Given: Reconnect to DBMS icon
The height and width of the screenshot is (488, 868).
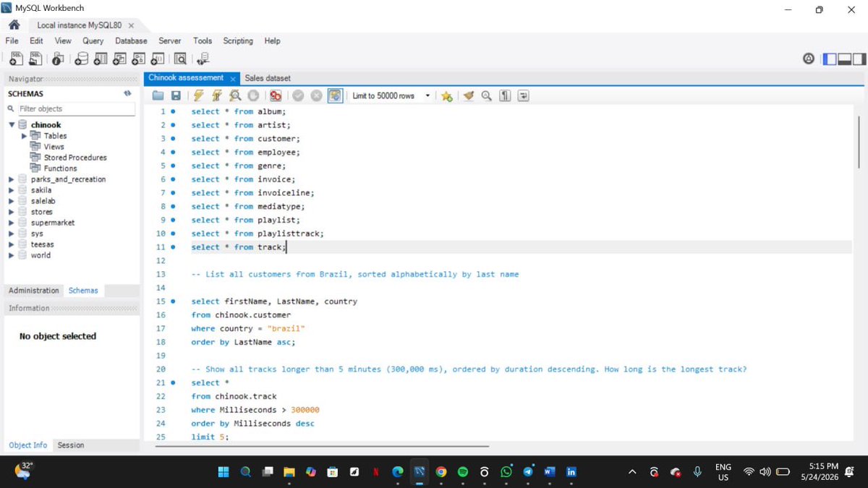Looking at the screenshot, I should click(203, 59).
